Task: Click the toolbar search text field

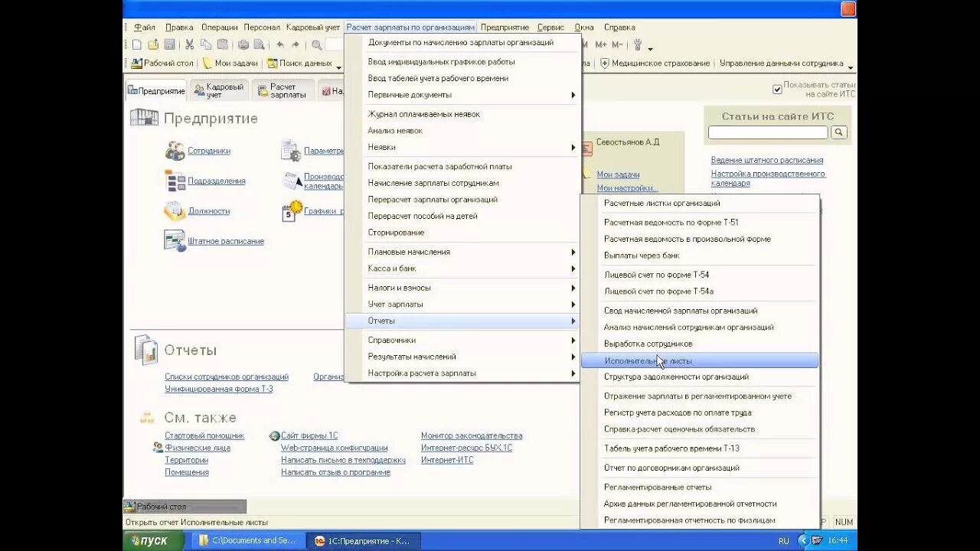Action: tap(335, 44)
